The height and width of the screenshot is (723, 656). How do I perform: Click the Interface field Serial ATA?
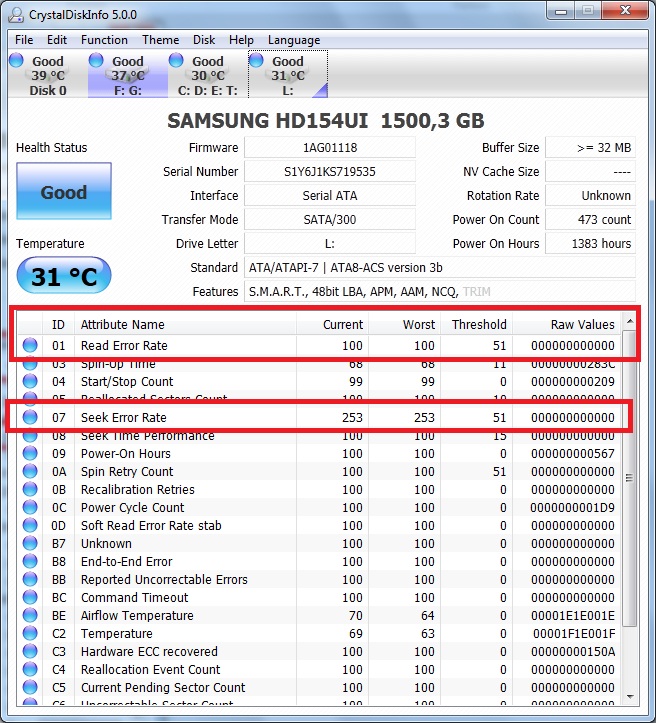click(x=330, y=196)
